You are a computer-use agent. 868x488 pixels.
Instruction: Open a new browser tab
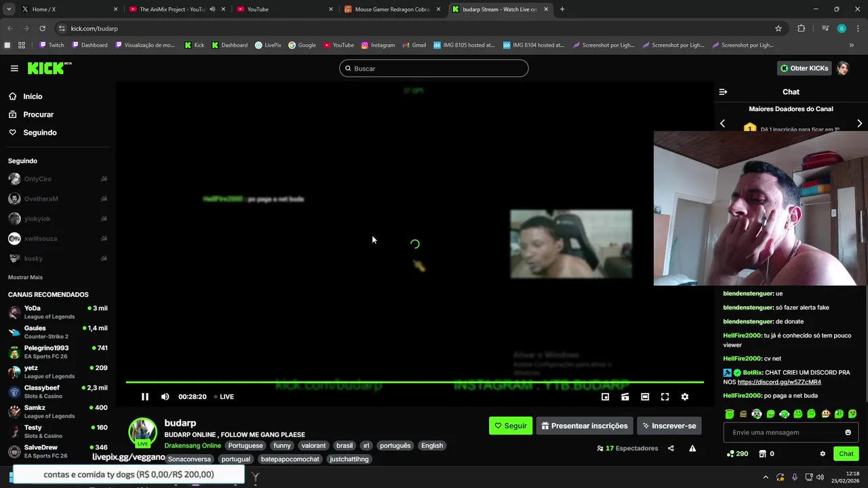coord(562,9)
